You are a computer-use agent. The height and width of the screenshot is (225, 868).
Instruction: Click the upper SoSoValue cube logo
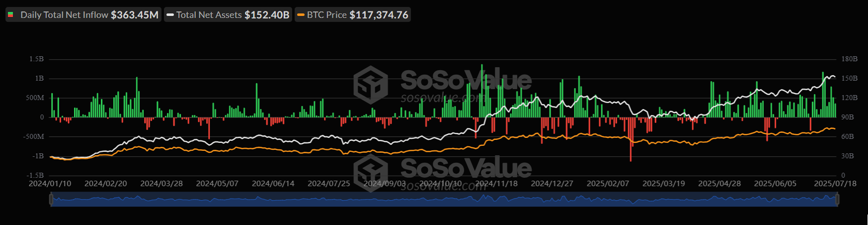(370, 85)
